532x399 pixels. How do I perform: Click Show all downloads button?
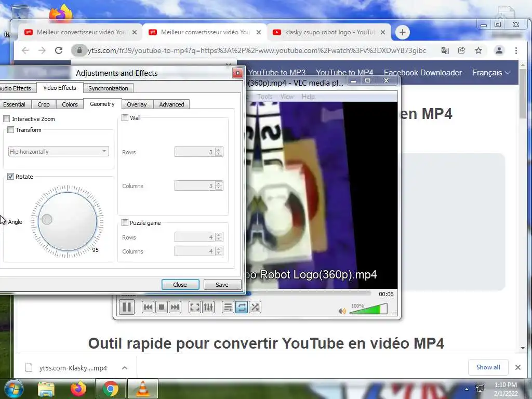click(488, 367)
